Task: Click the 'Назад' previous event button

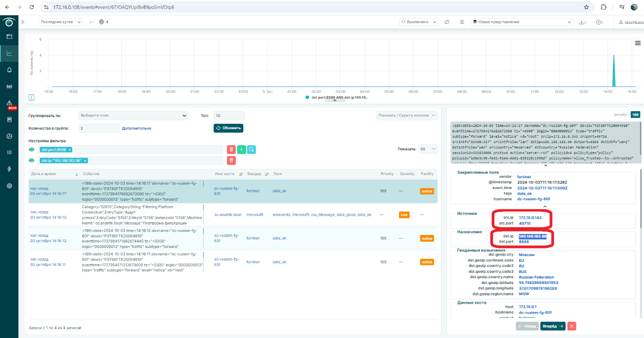Action: (527, 326)
